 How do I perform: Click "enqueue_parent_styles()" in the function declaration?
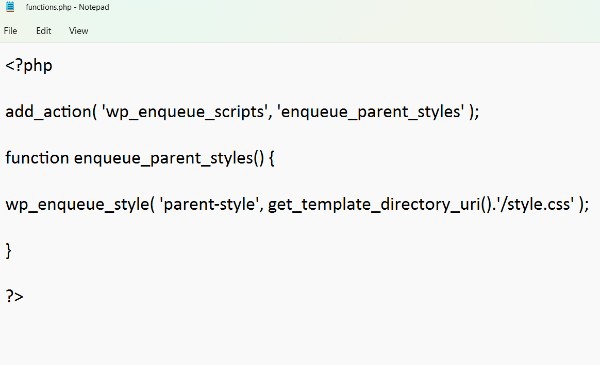click(x=169, y=158)
